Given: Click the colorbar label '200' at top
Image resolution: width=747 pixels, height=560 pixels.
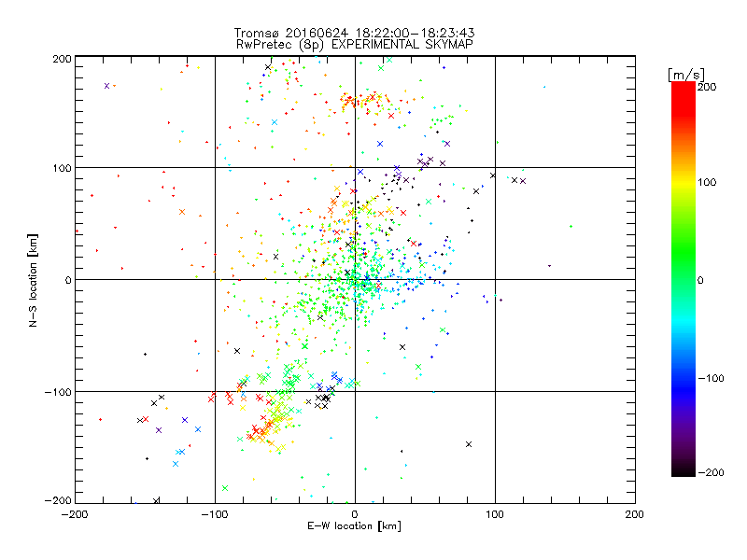Looking at the screenshot, I should [x=707, y=87].
